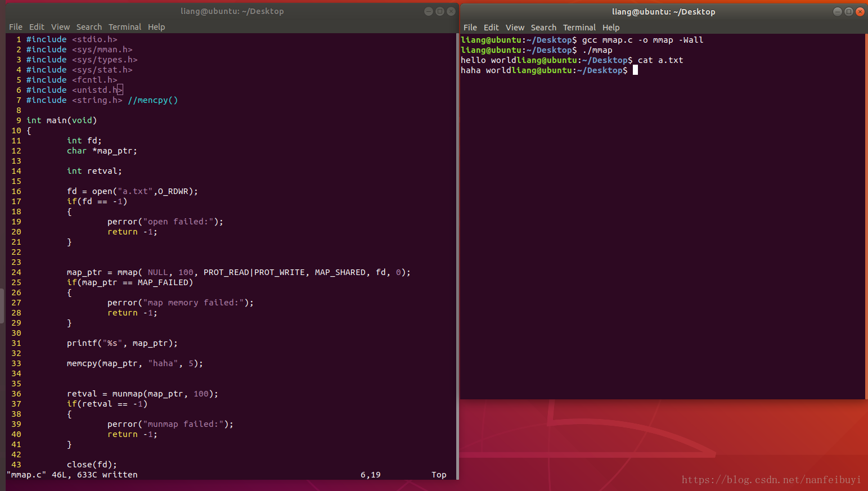The image size is (868, 491).
Task: Click the 'if(fd == -1)' line
Action: pyautogui.click(x=97, y=201)
